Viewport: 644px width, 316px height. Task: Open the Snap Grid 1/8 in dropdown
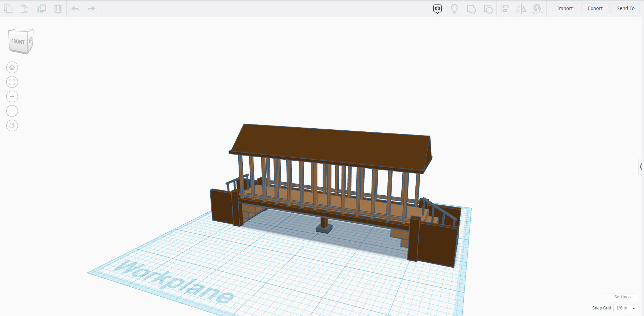(625, 308)
